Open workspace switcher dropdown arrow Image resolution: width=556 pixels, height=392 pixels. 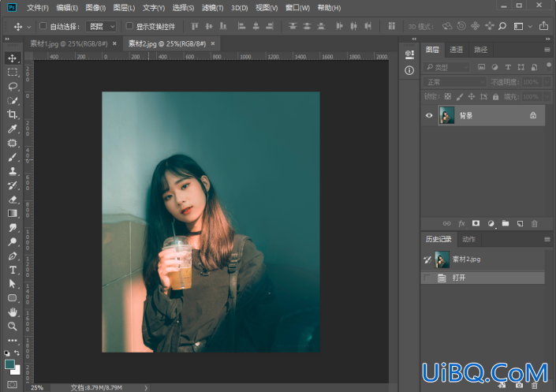pyautogui.click(x=530, y=26)
